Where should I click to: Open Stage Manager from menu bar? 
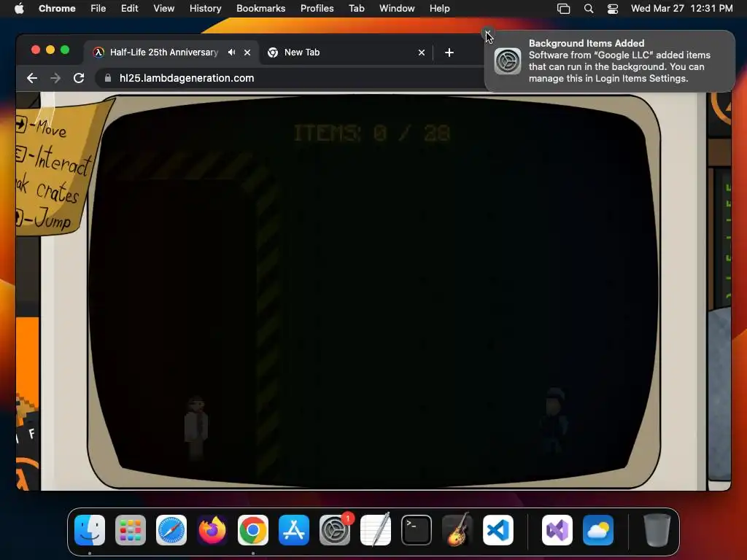coord(564,9)
